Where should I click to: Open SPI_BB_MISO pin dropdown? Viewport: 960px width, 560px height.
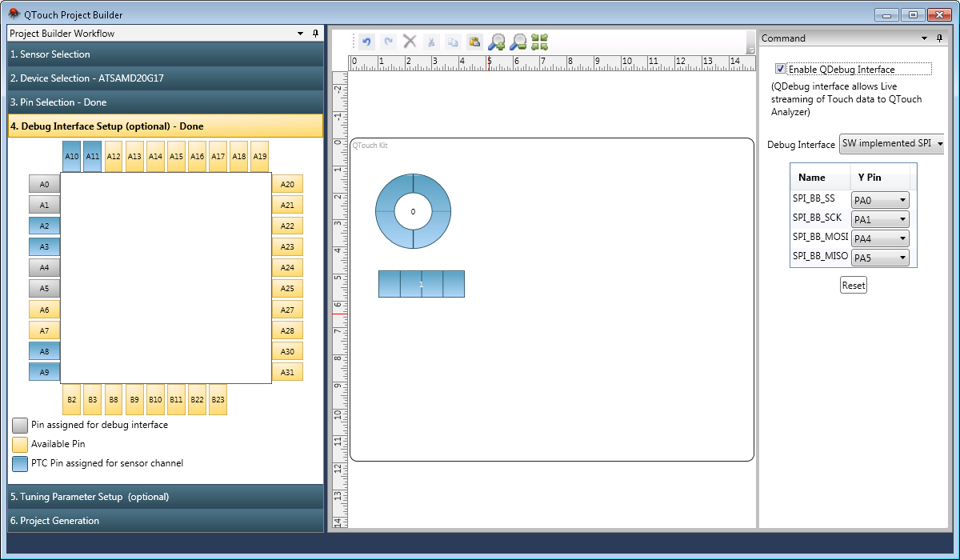(880, 258)
